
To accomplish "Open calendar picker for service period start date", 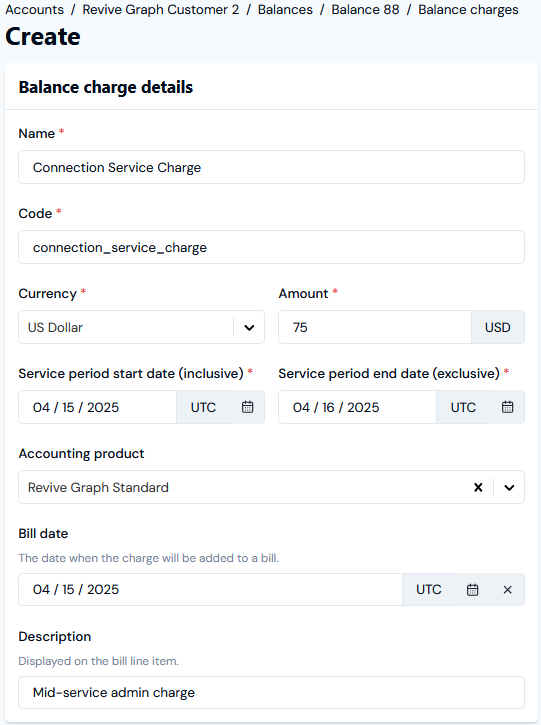I will [x=247, y=407].
